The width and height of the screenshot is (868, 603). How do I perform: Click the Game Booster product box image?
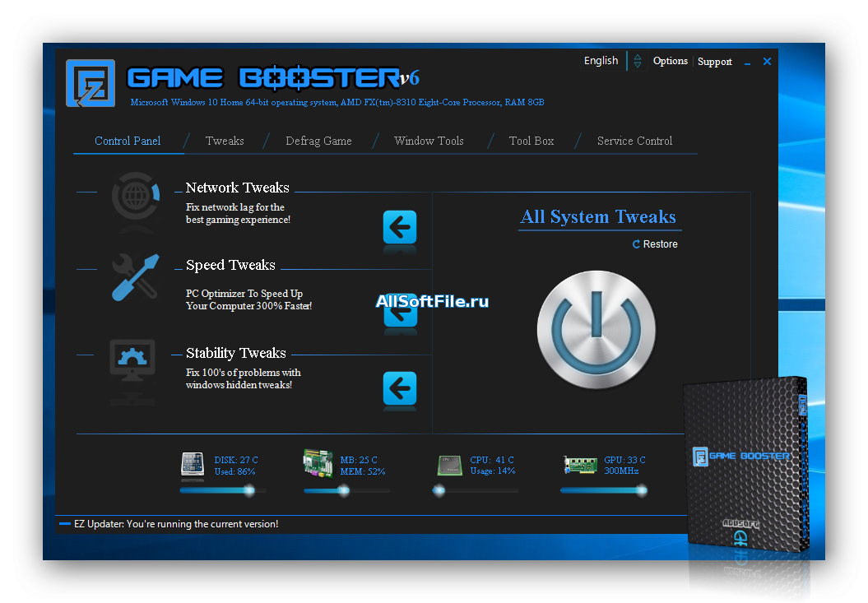746,465
